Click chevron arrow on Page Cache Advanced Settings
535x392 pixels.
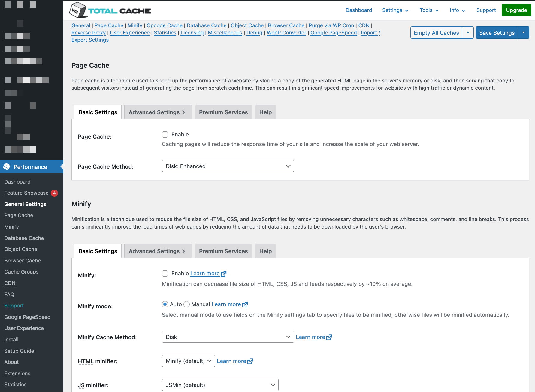[x=184, y=112]
